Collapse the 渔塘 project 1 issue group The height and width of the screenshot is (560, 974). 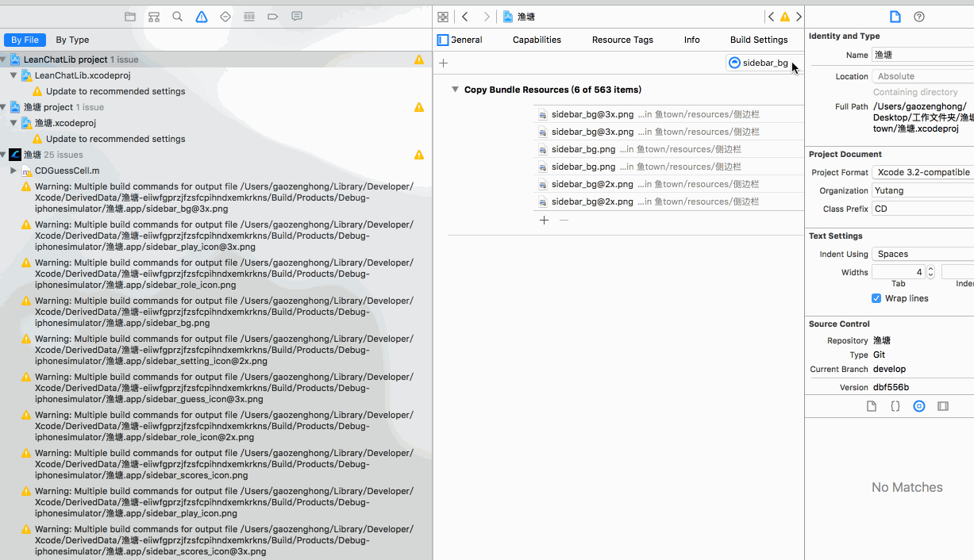(4, 107)
